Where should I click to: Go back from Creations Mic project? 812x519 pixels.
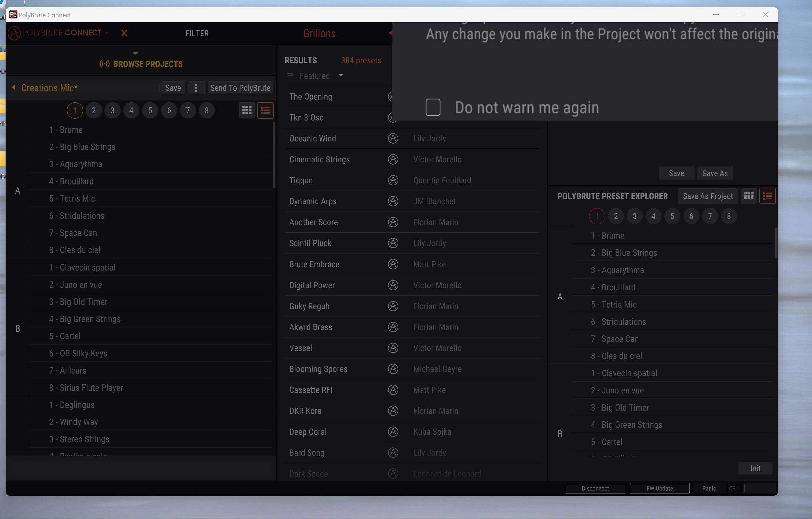coord(13,88)
